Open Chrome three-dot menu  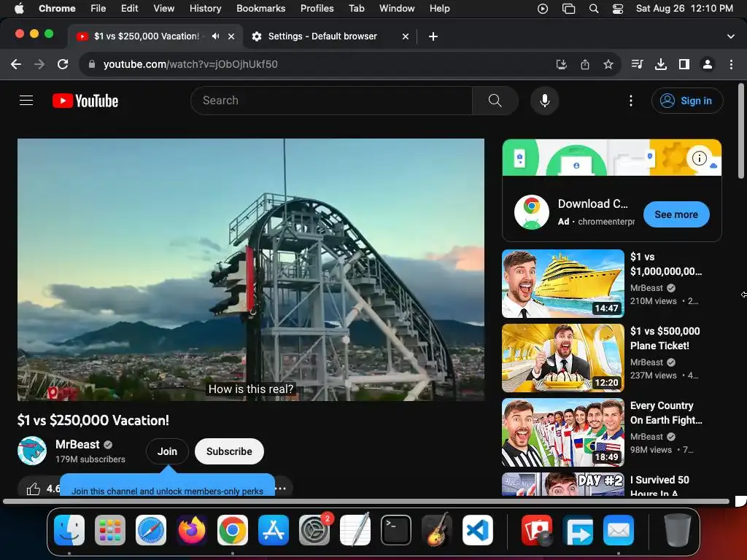pos(731,64)
